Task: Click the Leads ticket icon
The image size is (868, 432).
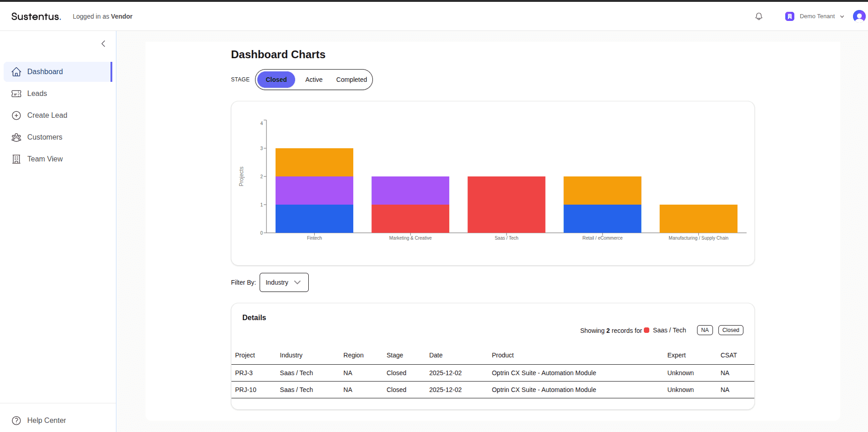Action: pyautogui.click(x=16, y=94)
